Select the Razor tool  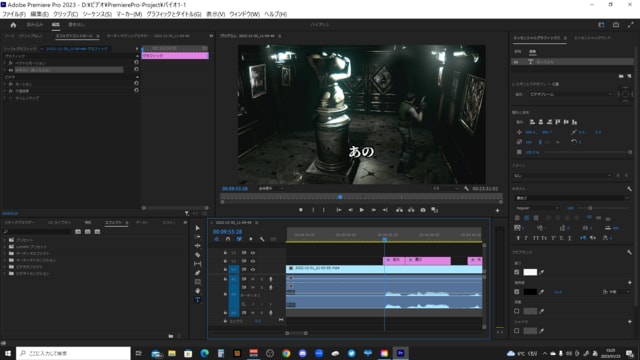coord(198,255)
